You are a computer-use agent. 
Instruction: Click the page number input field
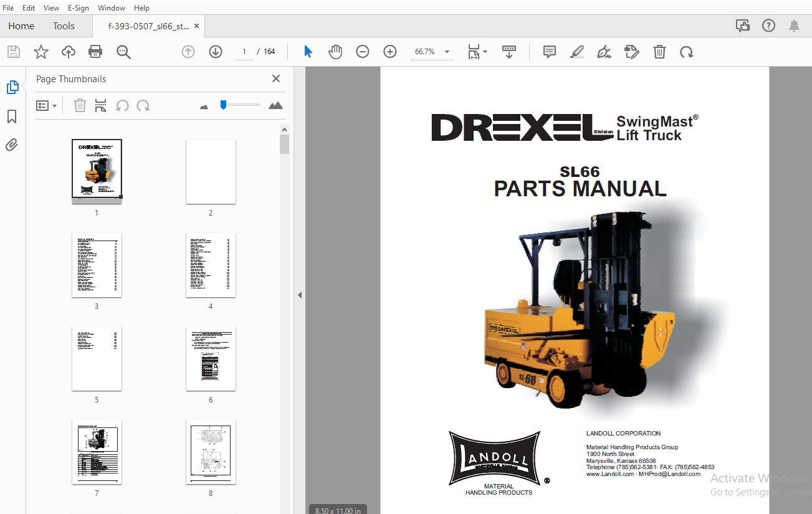pyautogui.click(x=244, y=52)
